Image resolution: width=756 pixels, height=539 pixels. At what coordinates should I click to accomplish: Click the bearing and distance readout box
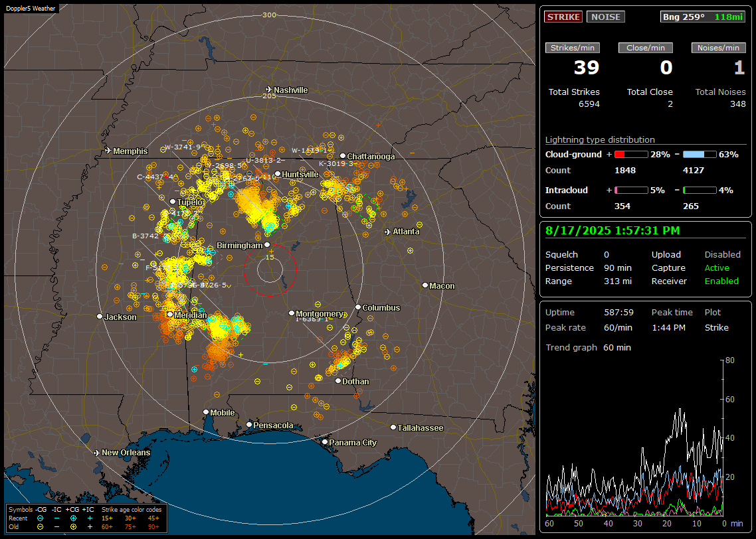(703, 17)
